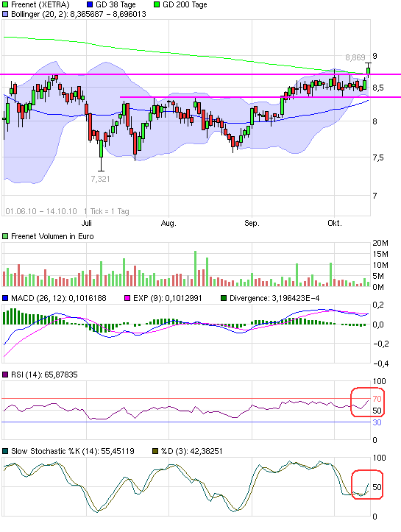
Task: Click the MACD axis value 0,2
Action: pyautogui.click(x=378, y=305)
